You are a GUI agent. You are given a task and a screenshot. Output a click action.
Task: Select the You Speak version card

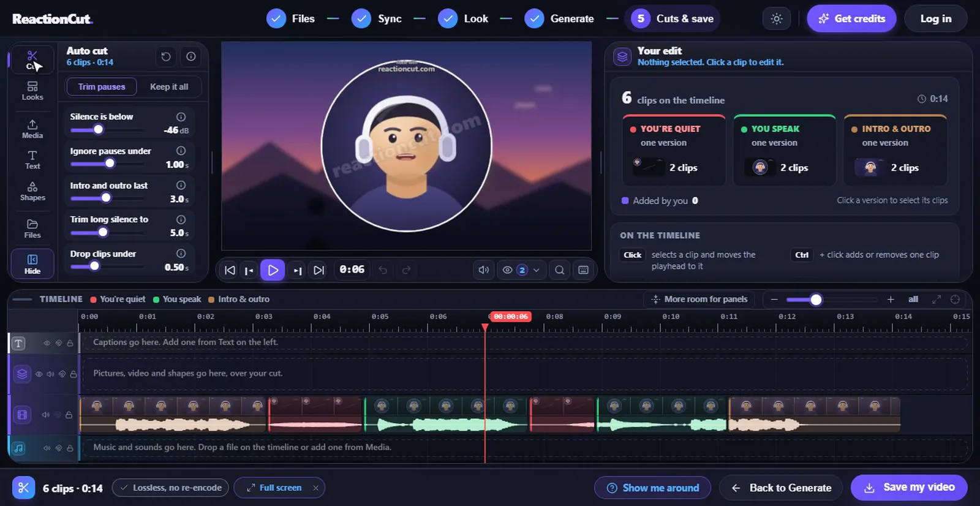point(785,150)
